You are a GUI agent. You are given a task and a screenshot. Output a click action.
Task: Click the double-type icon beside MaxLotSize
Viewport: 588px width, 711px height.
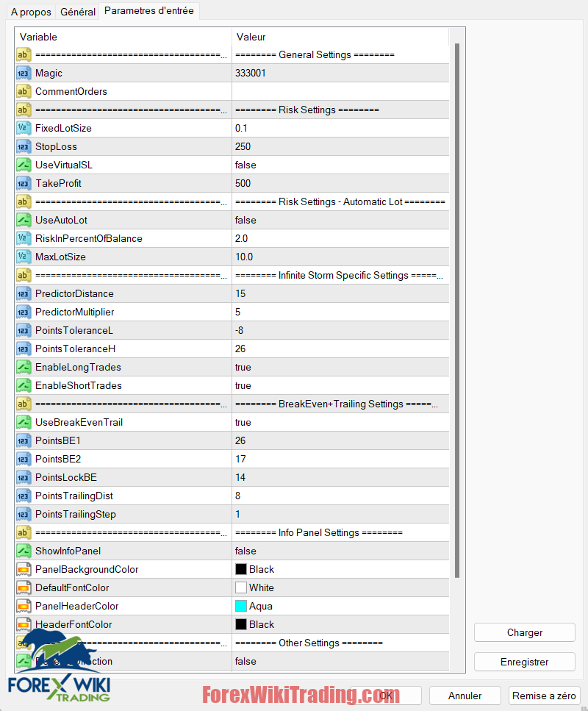pyautogui.click(x=24, y=257)
